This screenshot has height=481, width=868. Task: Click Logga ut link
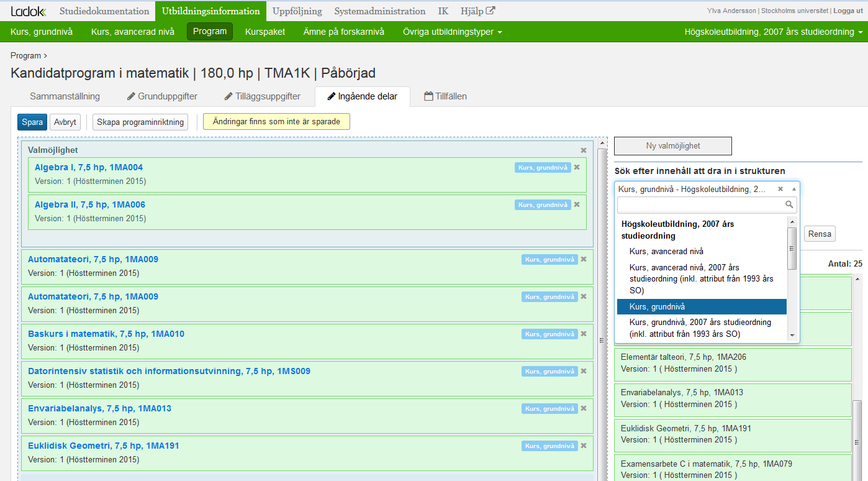848,11
